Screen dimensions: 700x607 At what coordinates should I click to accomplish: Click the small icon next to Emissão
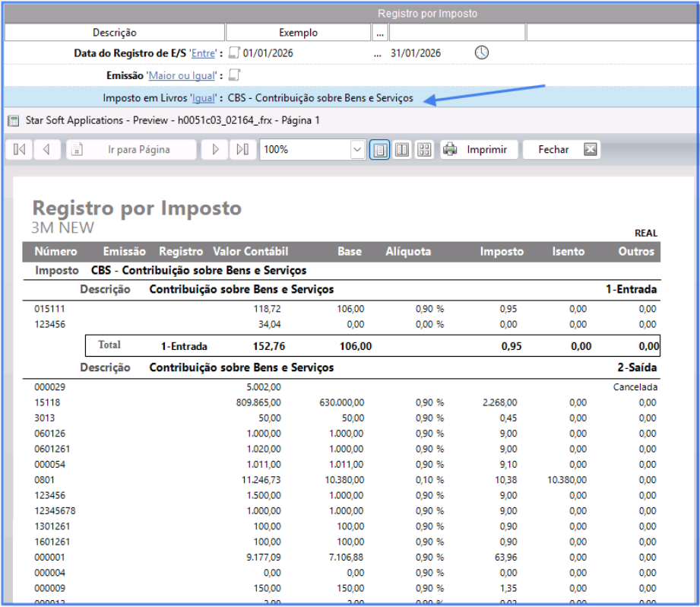pos(235,75)
